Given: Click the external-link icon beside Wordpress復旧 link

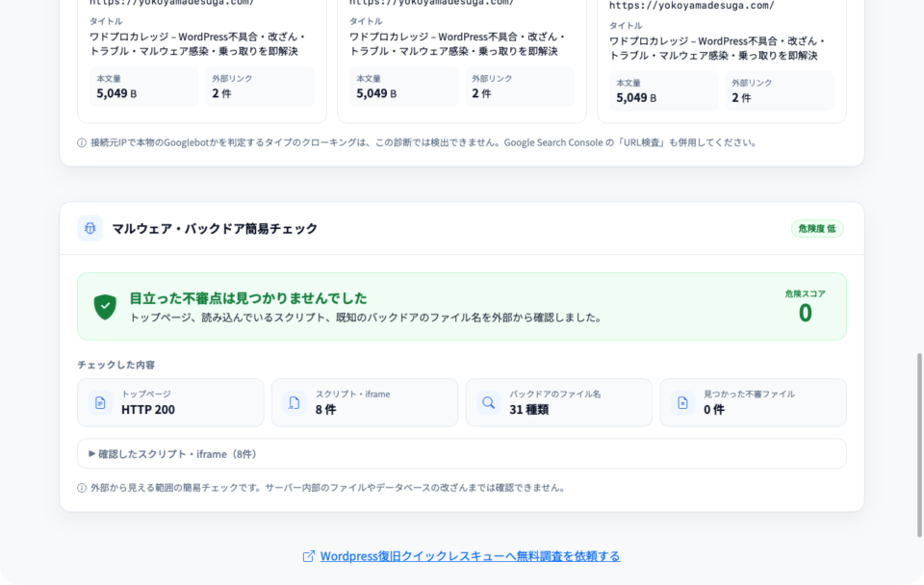Looking at the screenshot, I should pos(309,556).
